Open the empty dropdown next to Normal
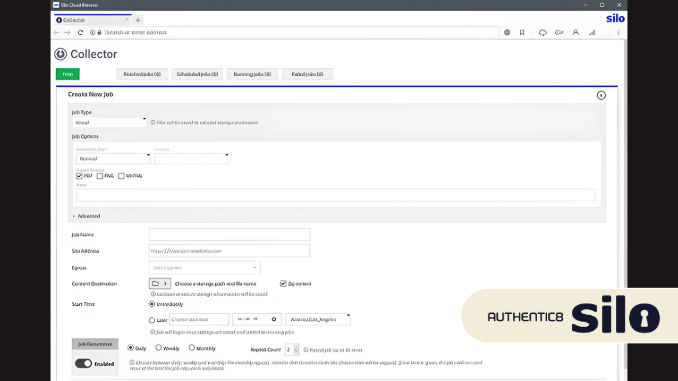The width and height of the screenshot is (678, 381). [x=191, y=159]
